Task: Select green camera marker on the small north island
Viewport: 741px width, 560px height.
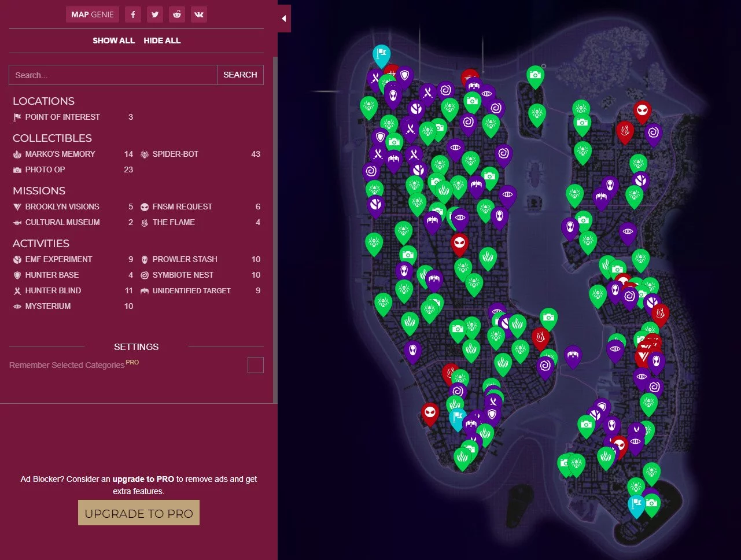Action: (x=536, y=76)
